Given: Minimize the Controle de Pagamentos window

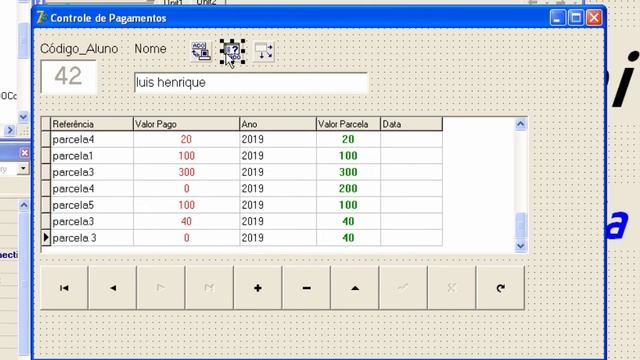Looking at the screenshot, I should click(558, 18).
